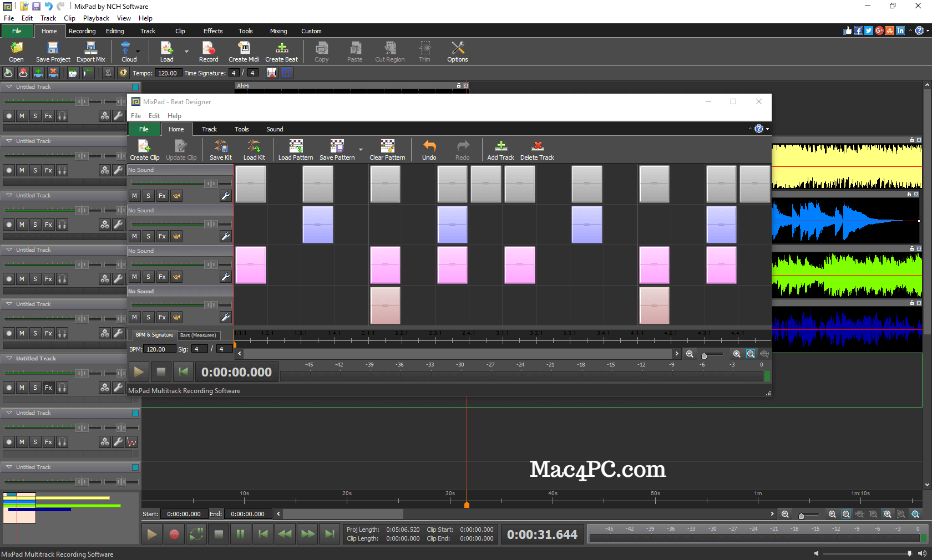Open the main help icon dropdown arrow

pos(928,30)
